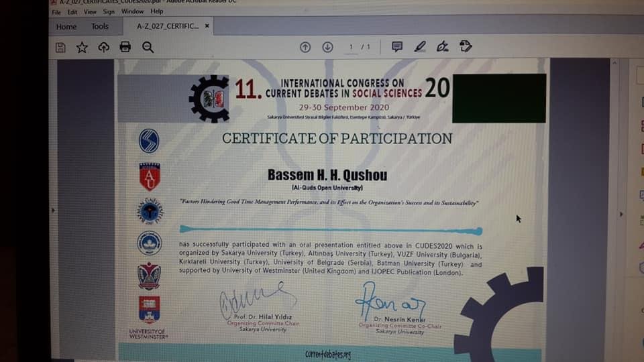Screen dimensions: 644x362
Task: Select the highlight text pen tool
Action: coord(420,46)
